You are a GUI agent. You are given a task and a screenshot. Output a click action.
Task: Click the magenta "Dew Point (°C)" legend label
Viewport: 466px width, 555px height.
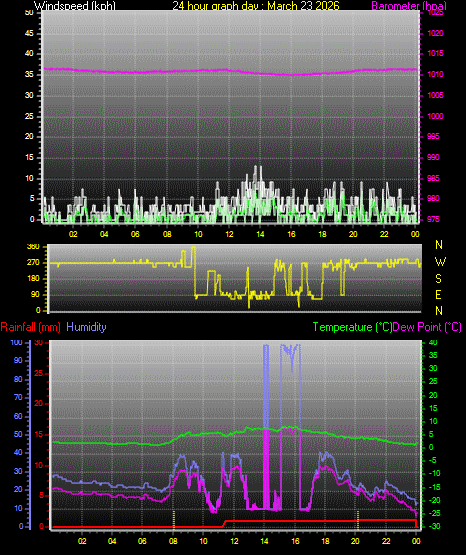427,327
